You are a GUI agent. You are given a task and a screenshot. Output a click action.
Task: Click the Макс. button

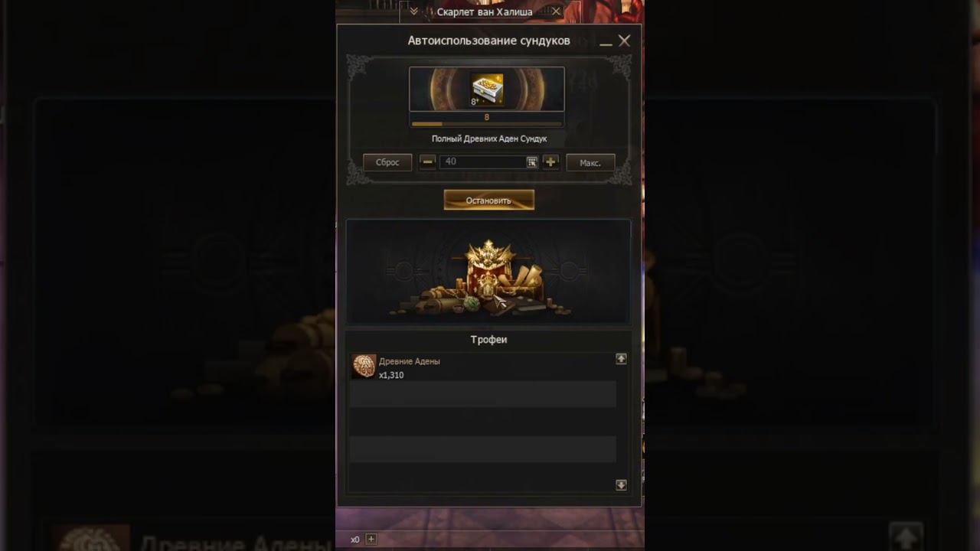590,162
